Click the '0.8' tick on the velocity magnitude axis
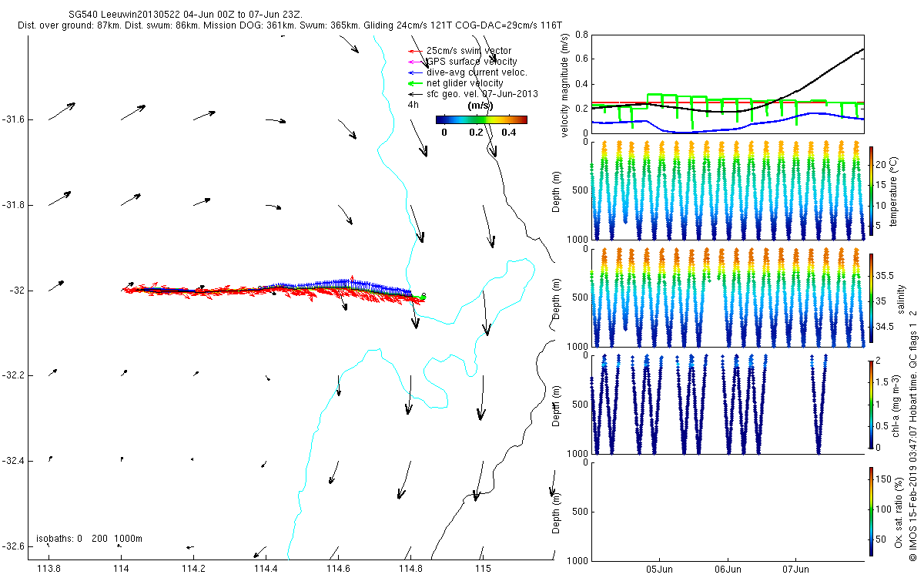The width and height of the screenshot is (924, 578). [582, 35]
